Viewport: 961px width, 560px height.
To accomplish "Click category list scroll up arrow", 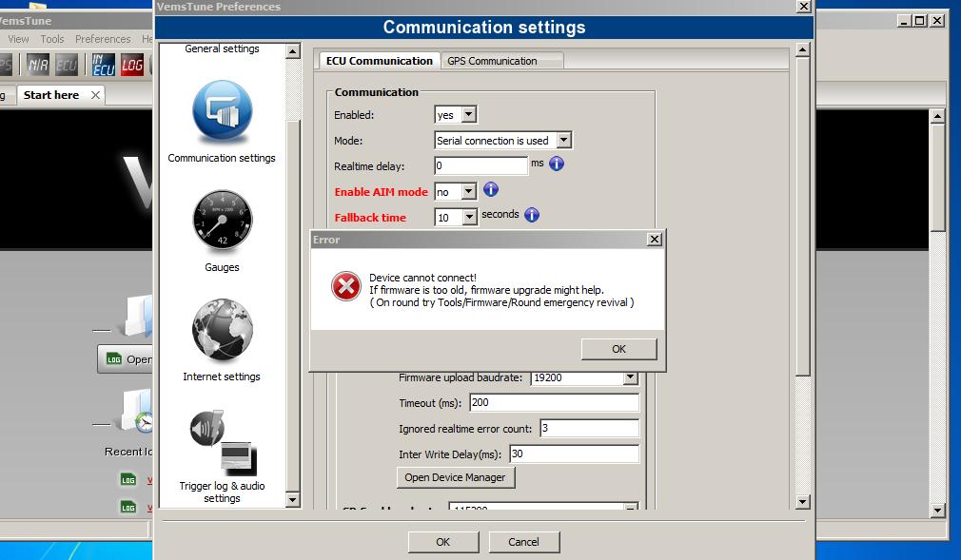I will click(x=293, y=51).
